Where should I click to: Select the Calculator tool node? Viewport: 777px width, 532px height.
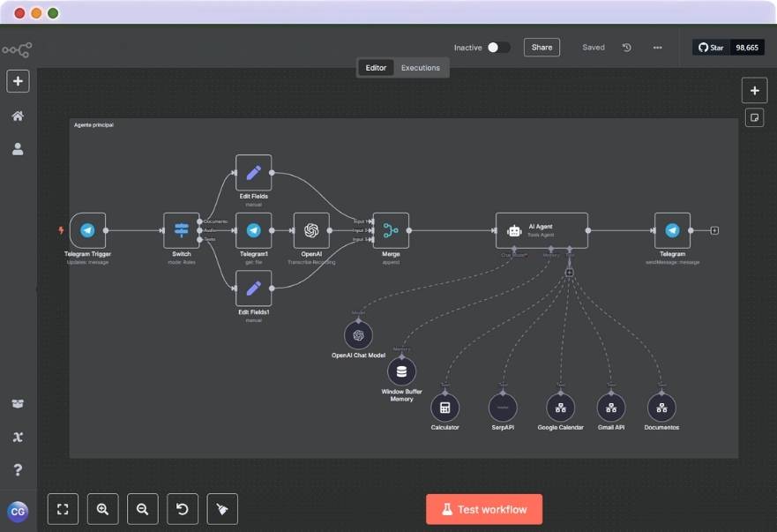point(445,408)
